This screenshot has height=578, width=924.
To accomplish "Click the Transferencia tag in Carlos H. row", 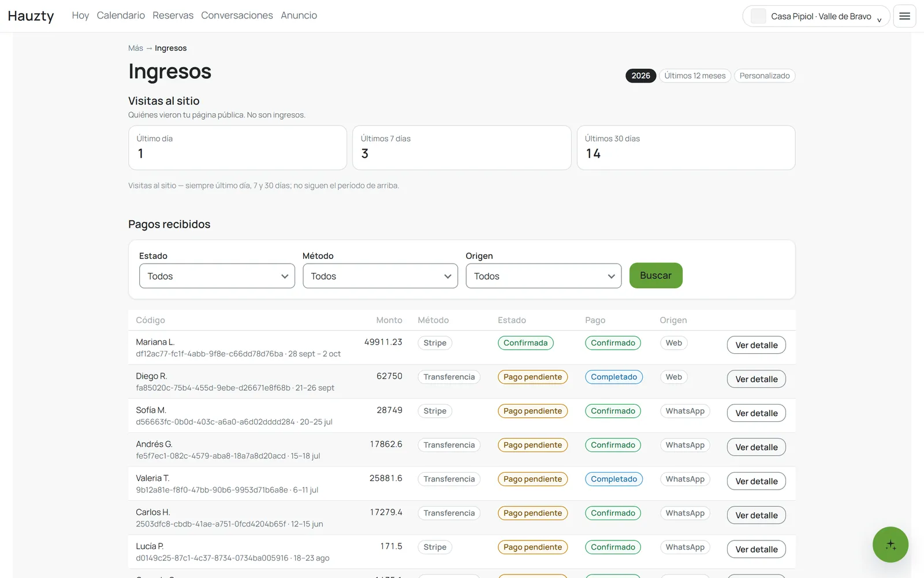I will tap(449, 513).
